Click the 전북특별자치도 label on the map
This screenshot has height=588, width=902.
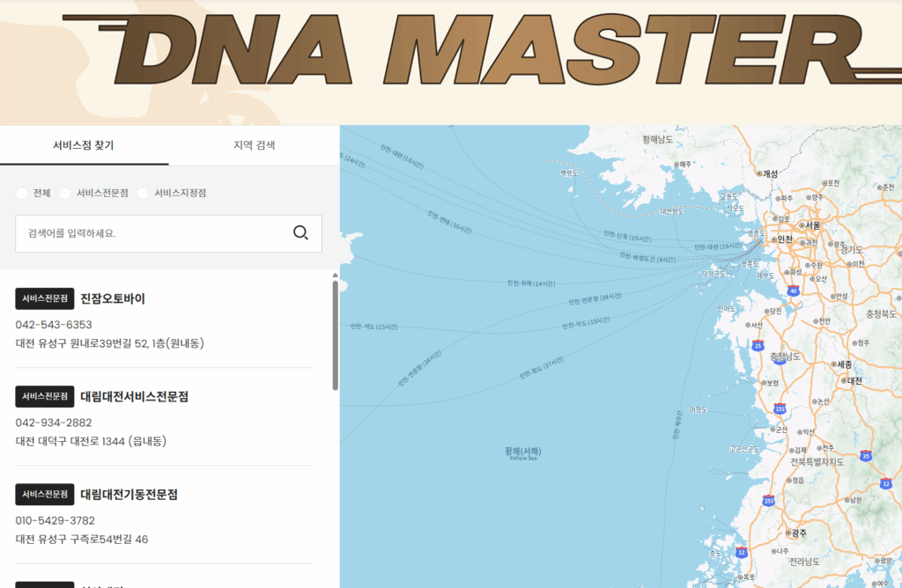pyautogui.click(x=817, y=462)
